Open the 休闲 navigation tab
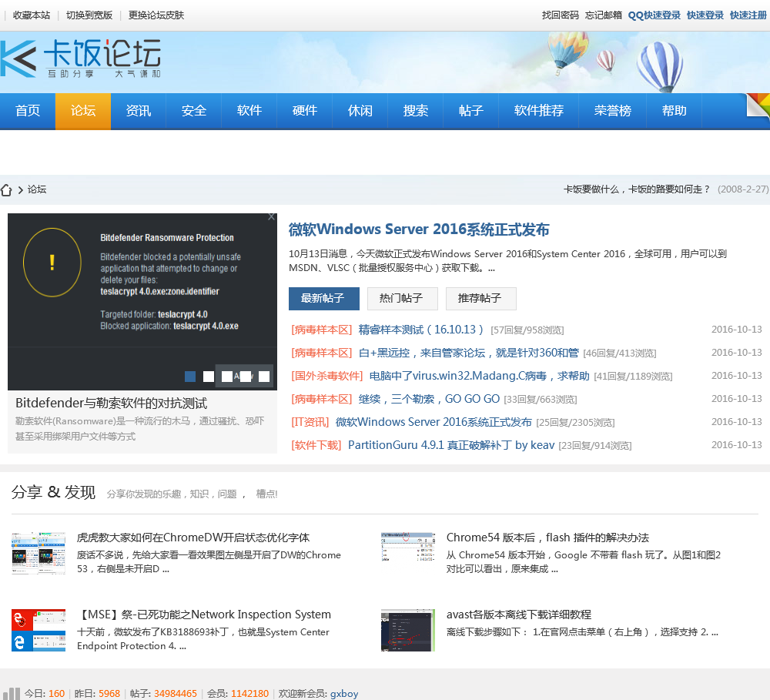Image resolution: width=770 pixels, height=700 pixels. (x=360, y=111)
